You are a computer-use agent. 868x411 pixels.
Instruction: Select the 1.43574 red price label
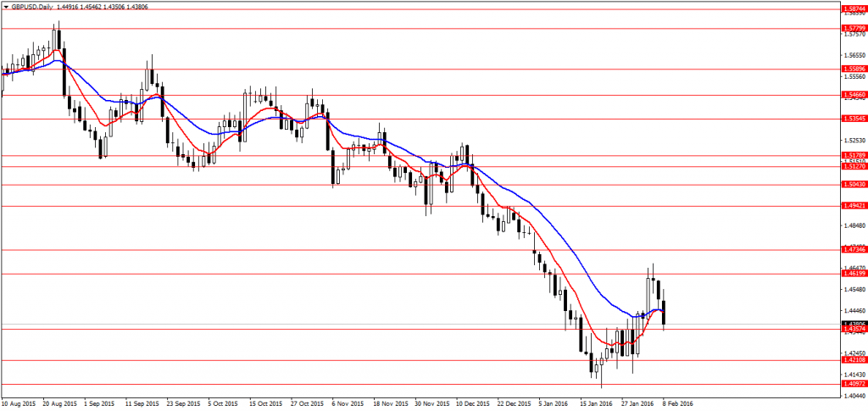pyautogui.click(x=854, y=329)
